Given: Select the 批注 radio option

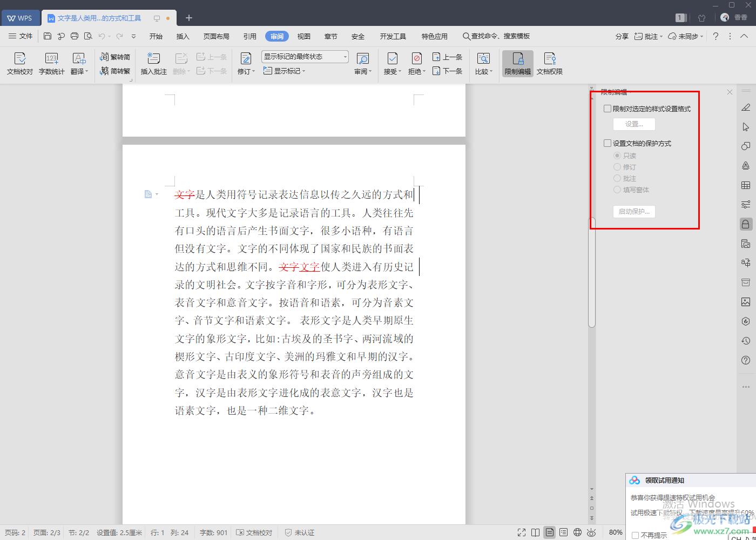Looking at the screenshot, I should point(617,178).
